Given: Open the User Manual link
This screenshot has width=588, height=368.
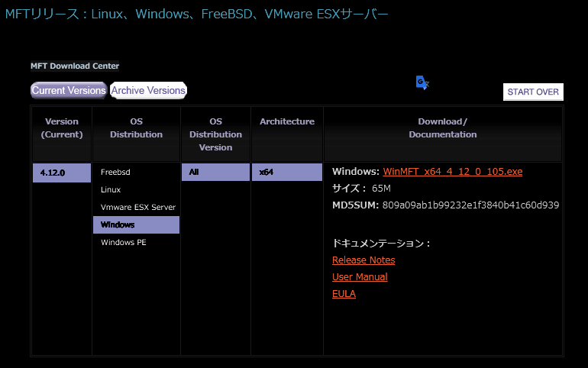Looking at the screenshot, I should tap(360, 277).
